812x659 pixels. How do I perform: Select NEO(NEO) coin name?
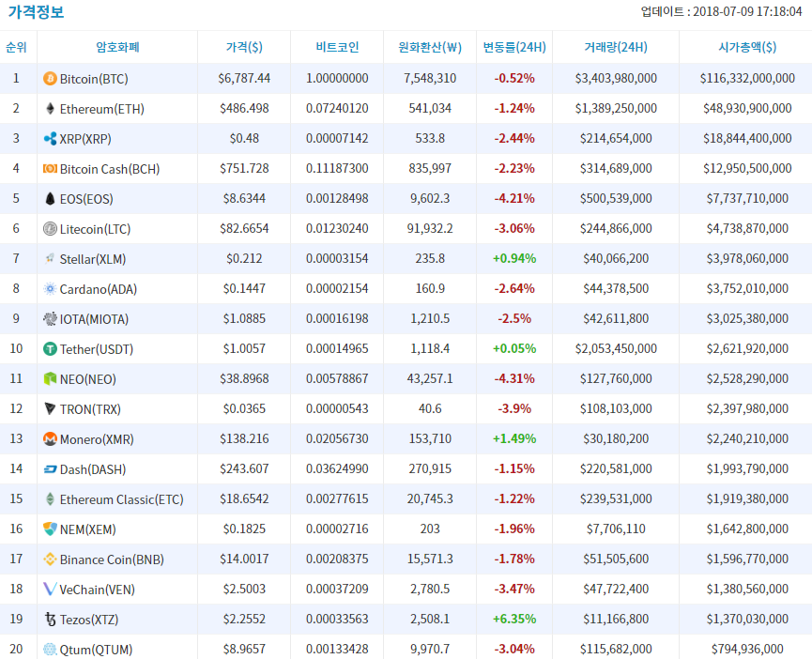coord(88,379)
